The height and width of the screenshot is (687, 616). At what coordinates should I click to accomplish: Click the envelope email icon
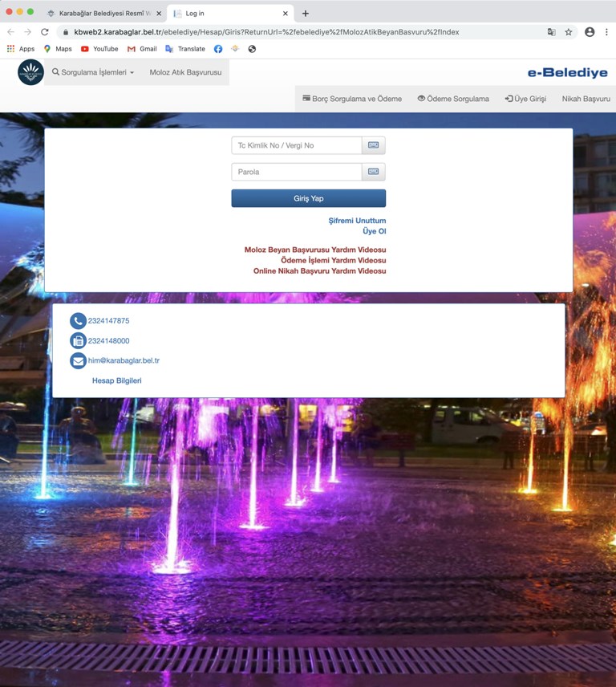click(78, 361)
